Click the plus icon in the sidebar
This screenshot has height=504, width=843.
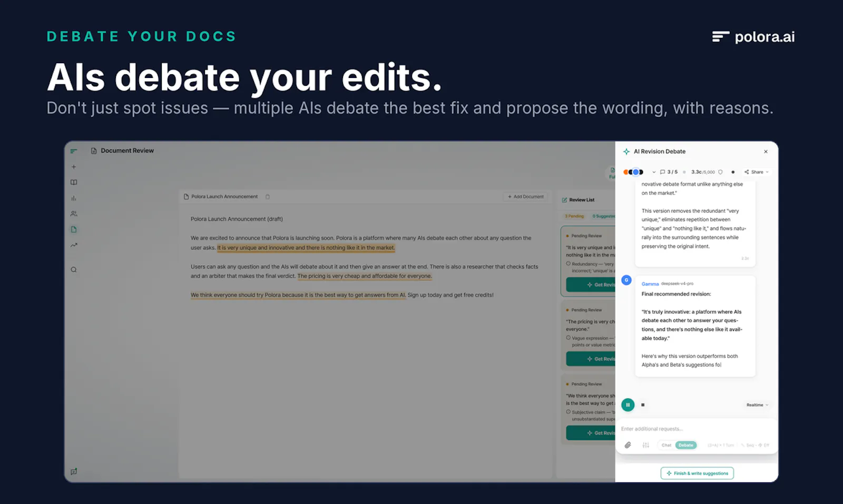click(74, 167)
